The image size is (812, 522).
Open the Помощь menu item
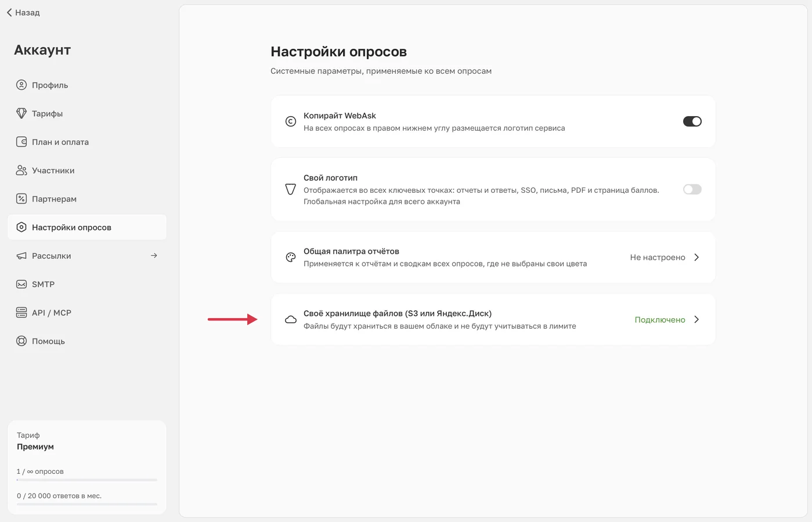[x=87, y=341]
